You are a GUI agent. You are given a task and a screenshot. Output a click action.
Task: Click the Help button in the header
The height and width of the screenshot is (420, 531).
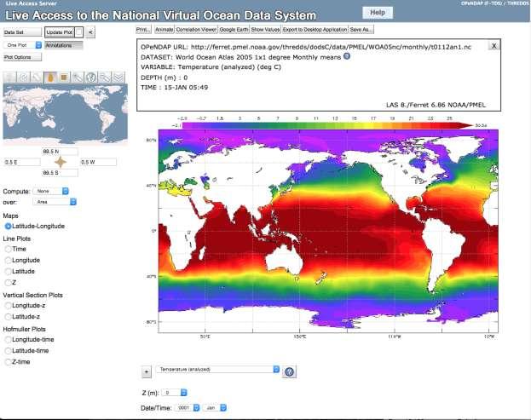378,13
